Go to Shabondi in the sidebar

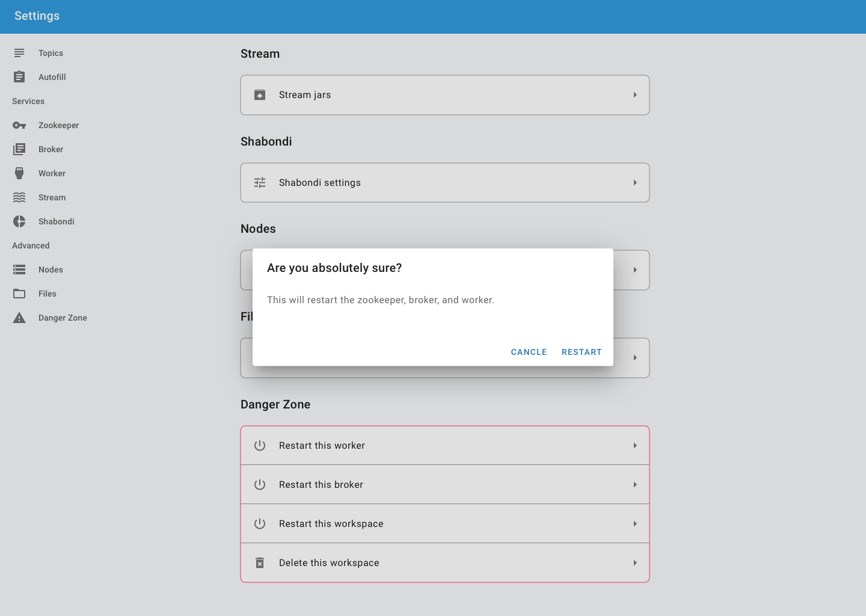(x=57, y=221)
